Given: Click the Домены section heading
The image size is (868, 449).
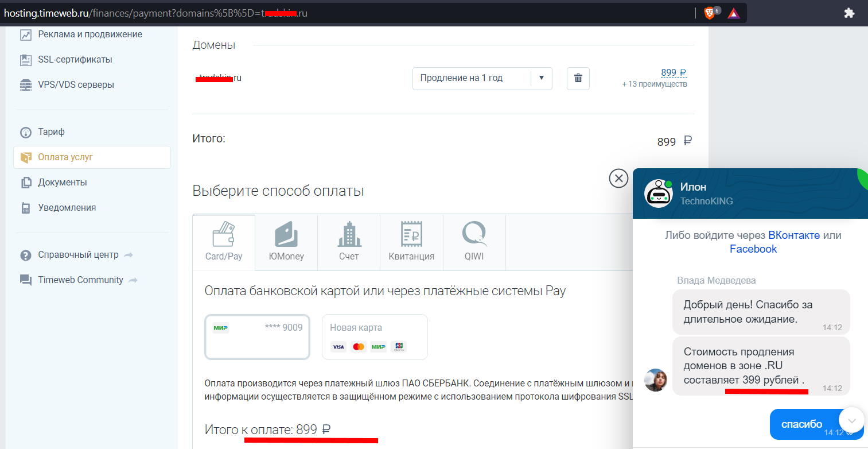Looking at the screenshot, I should pos(214,45).
